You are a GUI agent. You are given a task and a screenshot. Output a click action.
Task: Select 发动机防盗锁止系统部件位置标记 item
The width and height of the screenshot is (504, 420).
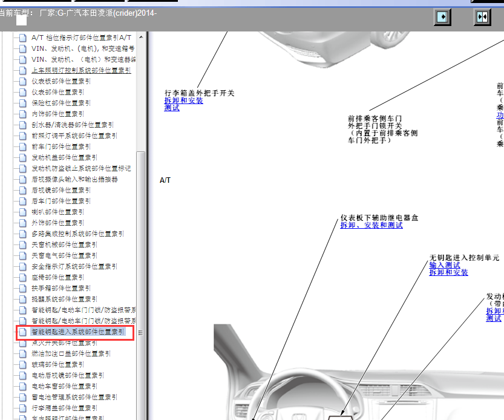(80, 168)
